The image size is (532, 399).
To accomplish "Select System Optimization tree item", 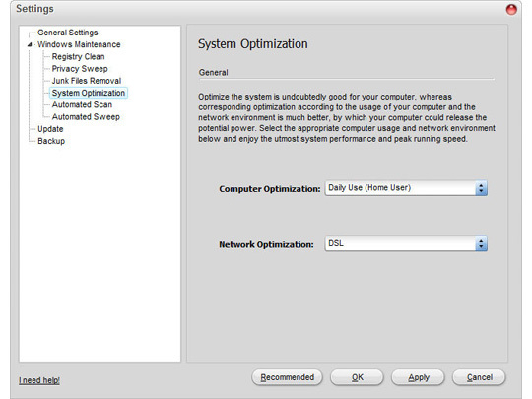I will click(x=89, y=93).
